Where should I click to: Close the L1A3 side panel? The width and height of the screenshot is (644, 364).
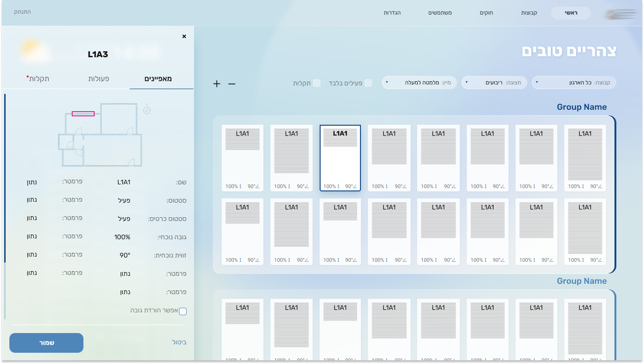(x=184, y=36)
